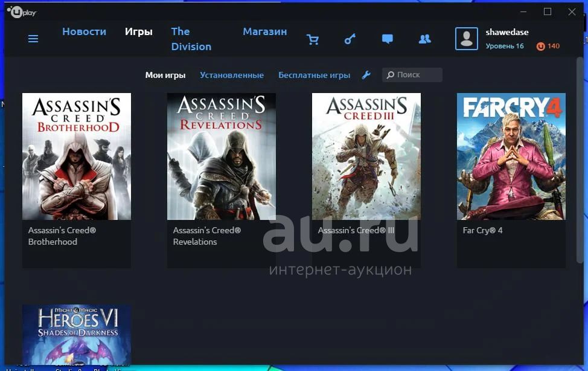Open Heroes VI Shades of Darkness cover
The width and height of the screenshot is (588, 371).
tap(77, 334)
